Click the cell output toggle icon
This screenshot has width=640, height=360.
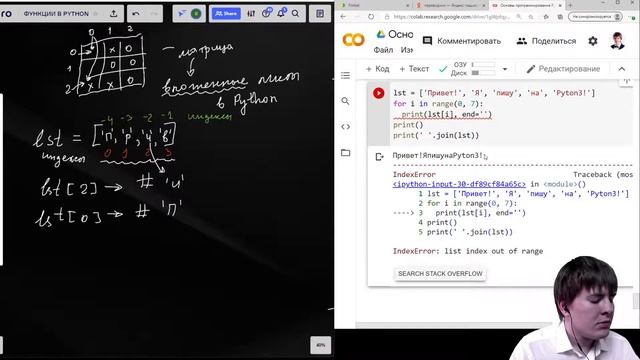pyautogui.click(x=379, y=157)
